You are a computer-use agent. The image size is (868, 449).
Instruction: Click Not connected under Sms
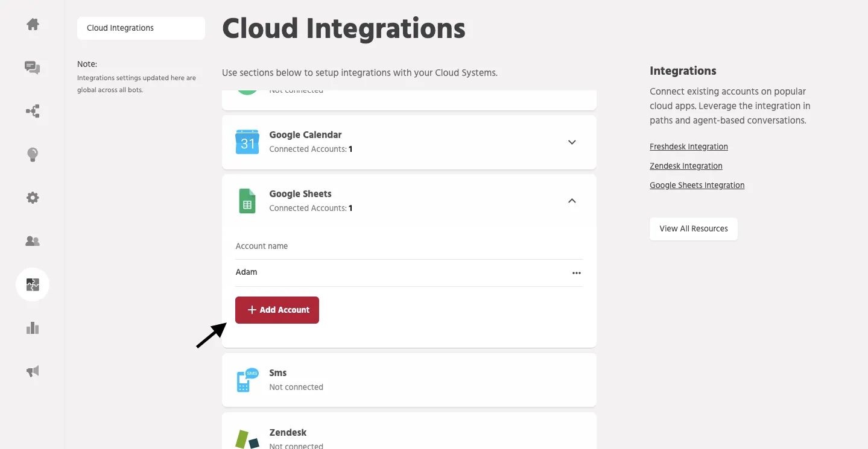coord(296,388)
